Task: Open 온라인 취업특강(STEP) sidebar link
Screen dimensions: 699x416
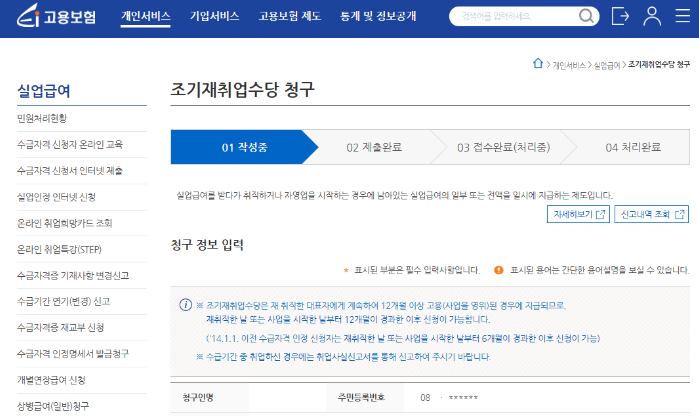Action: click(x=61, y=248)
